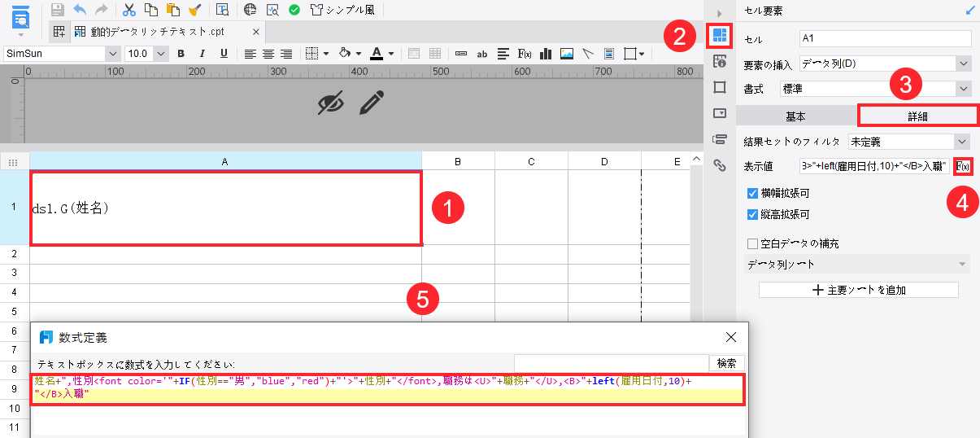Toggle the crossed-eye visibility icon
The image size is (980, 438).
pos(331,103)
